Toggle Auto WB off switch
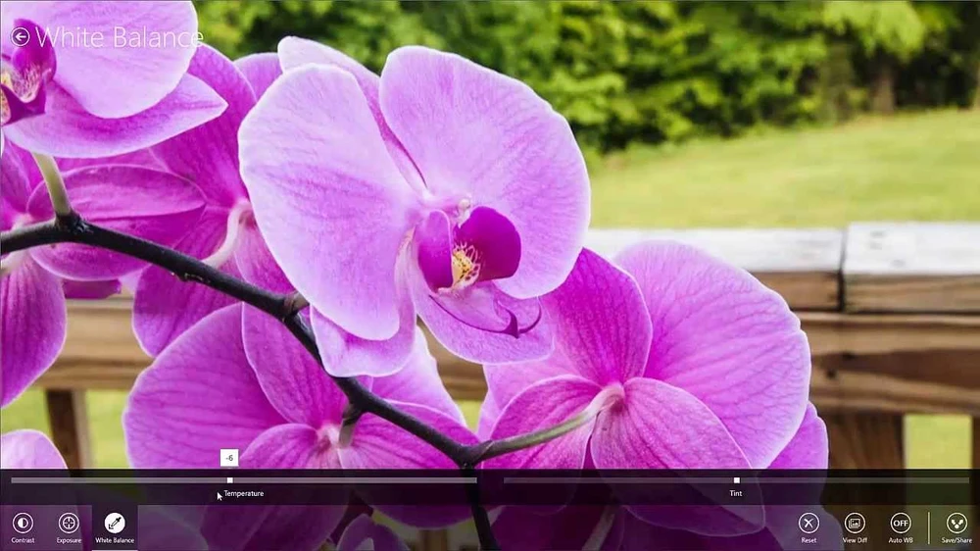 [x=900, y=527]
